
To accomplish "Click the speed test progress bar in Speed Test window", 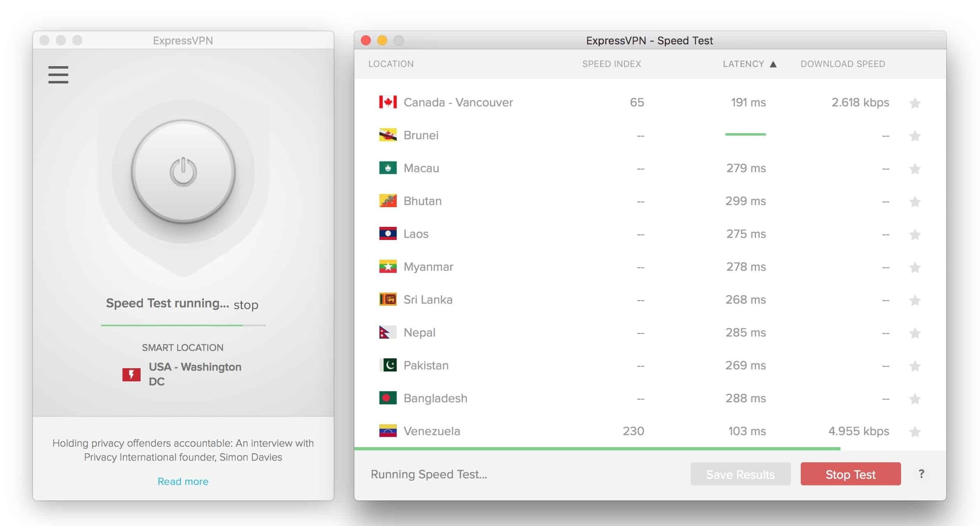I will (x=596, y=449).
